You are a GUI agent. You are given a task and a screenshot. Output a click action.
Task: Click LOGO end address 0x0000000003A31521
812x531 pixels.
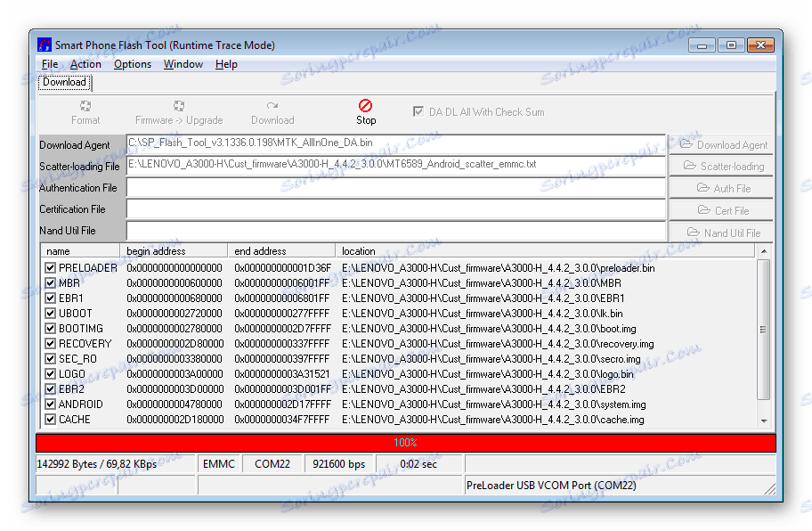[281, 373]
